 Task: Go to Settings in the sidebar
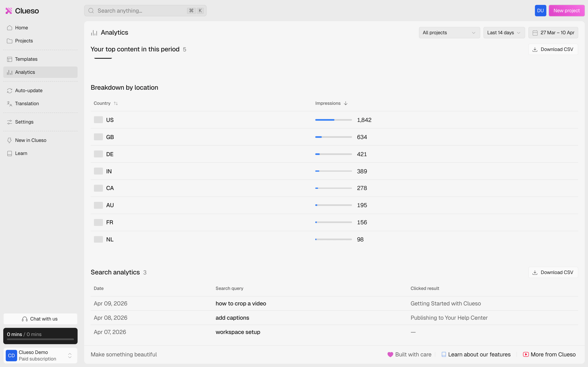[24, 122]
